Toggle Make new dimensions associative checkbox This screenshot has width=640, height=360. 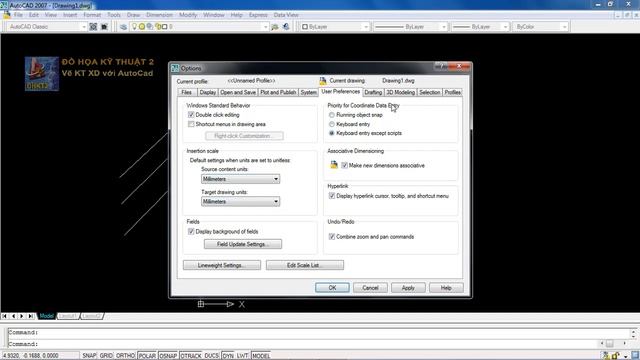click(x=344, y=165)
